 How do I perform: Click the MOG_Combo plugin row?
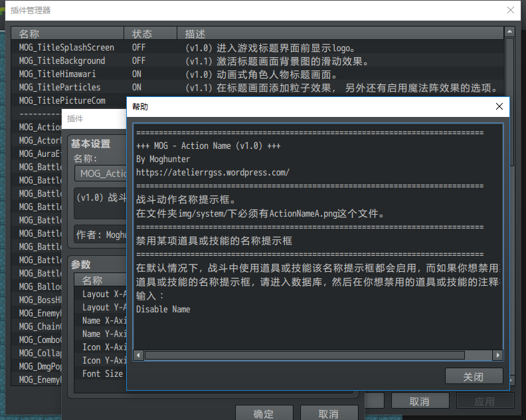(37, 340)
